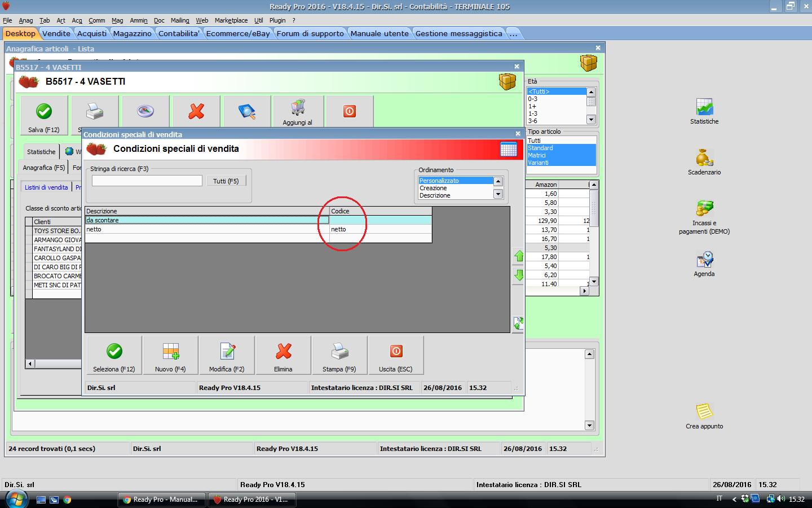The image size is (812, 508).
Task: Click the Ordinamento list up arrow
Action: [498, 181]
